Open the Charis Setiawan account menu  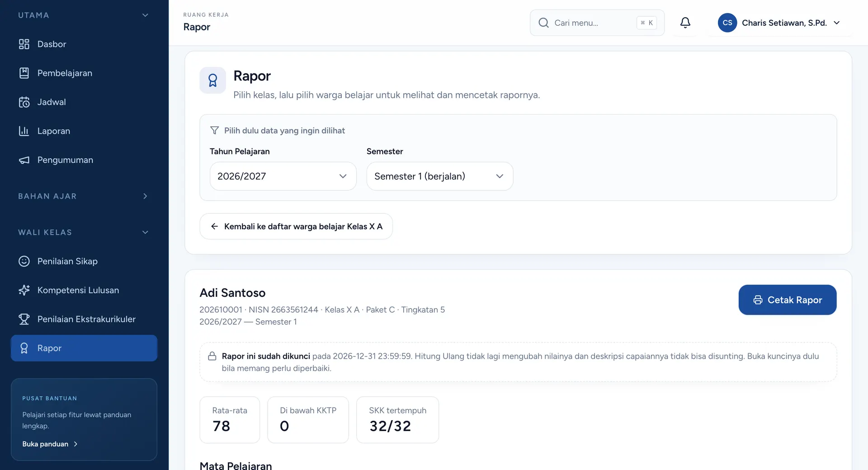pyautogui.click(x=779, y=23)
